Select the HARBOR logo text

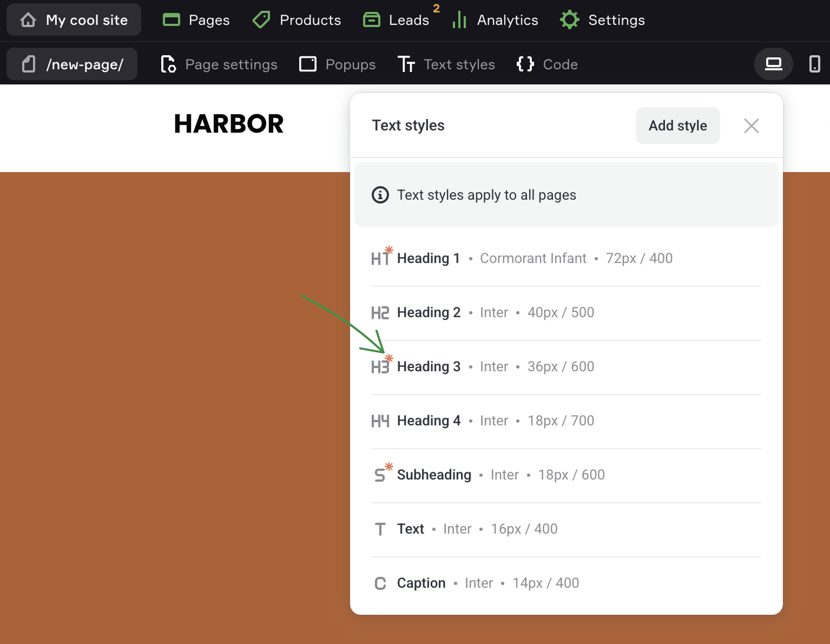tap(229, 124)
